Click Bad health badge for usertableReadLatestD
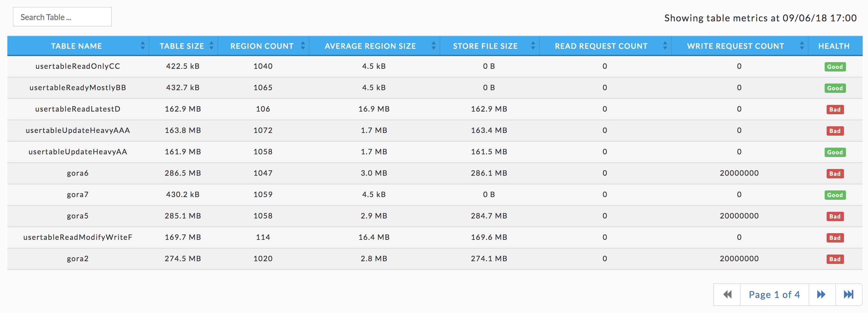 click(835, 109)
